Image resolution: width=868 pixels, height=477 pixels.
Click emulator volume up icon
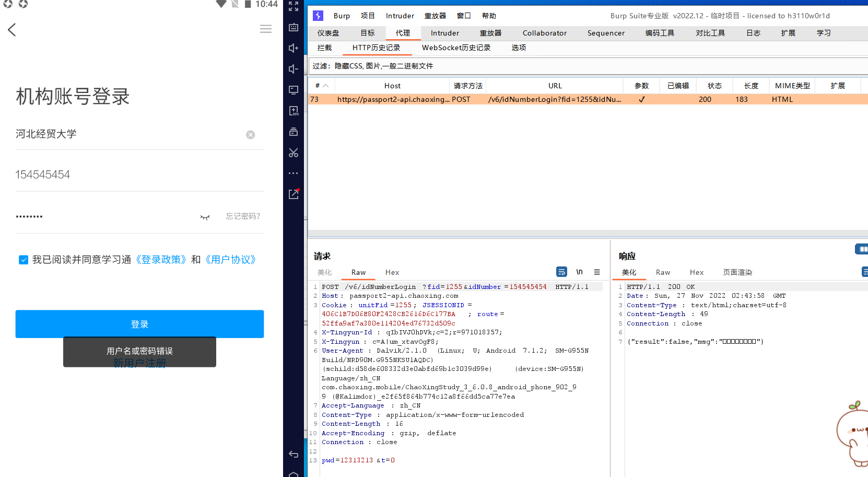click(294, 48)
